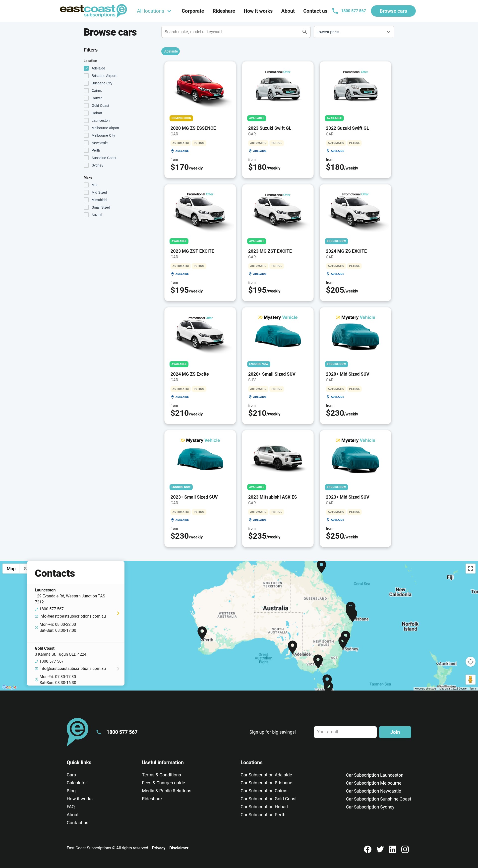Open the Fees & Charges guide link
The width and height of the screenshot is (478, 868).
(163, 783)
